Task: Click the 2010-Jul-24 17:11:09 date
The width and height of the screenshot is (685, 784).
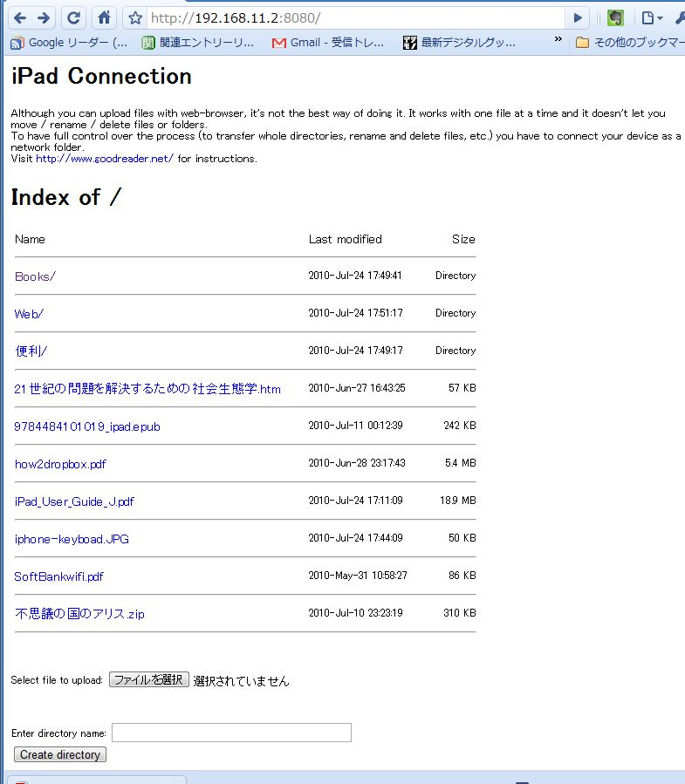Action: (x=356, y=501)
